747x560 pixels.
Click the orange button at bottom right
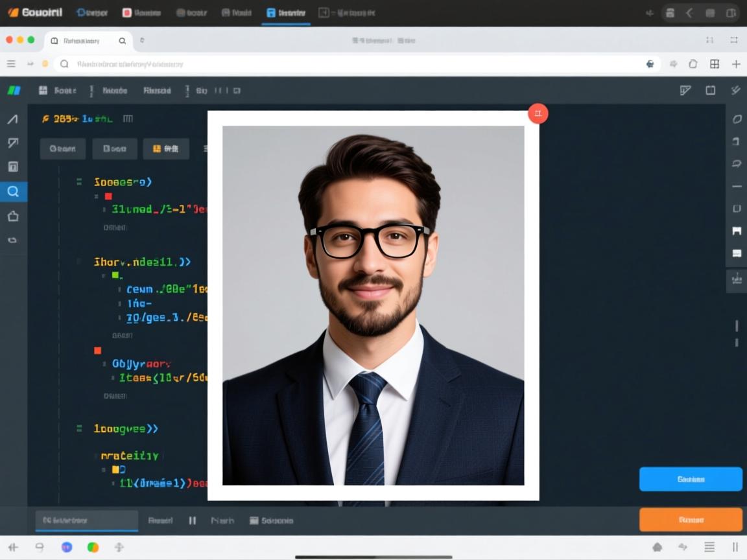pyautogui.click(x=690, y=519)
